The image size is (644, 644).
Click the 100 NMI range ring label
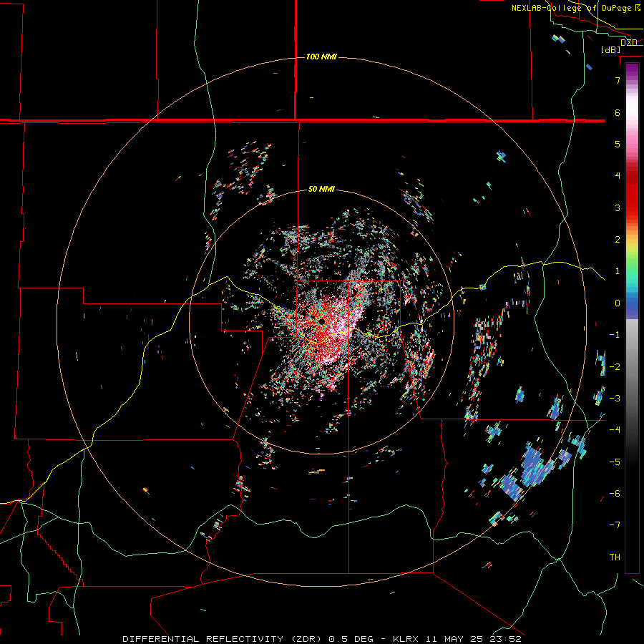point(321,57)
